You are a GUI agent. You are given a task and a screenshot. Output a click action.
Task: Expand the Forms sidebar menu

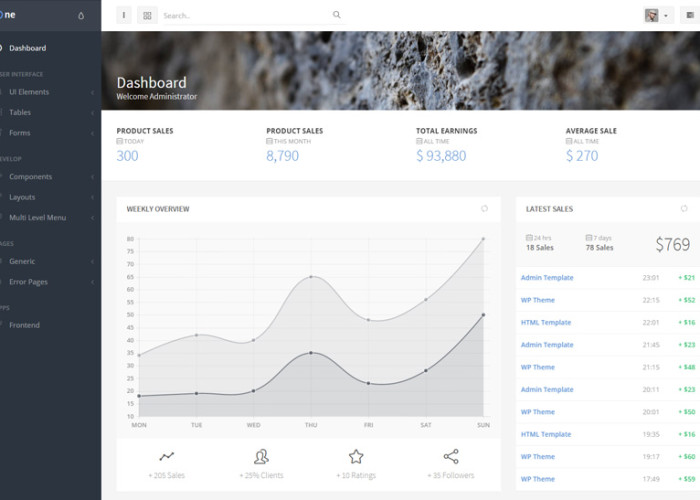coord(48,133)
